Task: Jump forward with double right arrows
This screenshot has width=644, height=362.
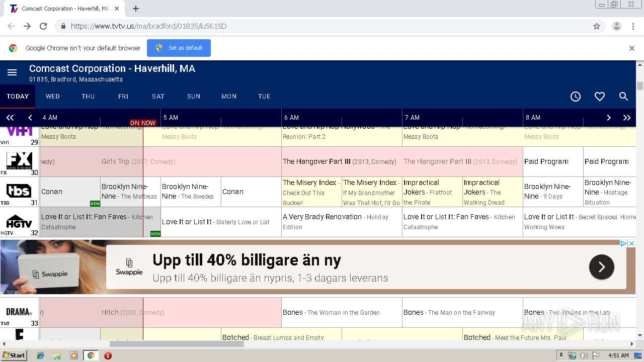Action: click(x=627, y=118)
